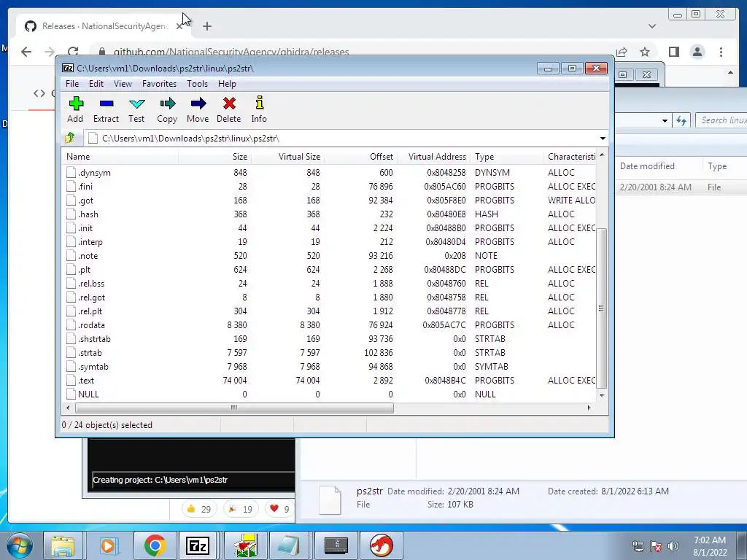Click the vertical scrollbar up arrow in 7-Zip
This screenshot has width=747, height=560.
click(602, 155)
